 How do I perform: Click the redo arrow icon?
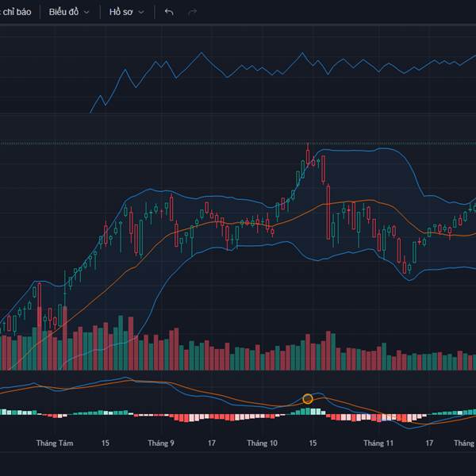tap(192, 12)
